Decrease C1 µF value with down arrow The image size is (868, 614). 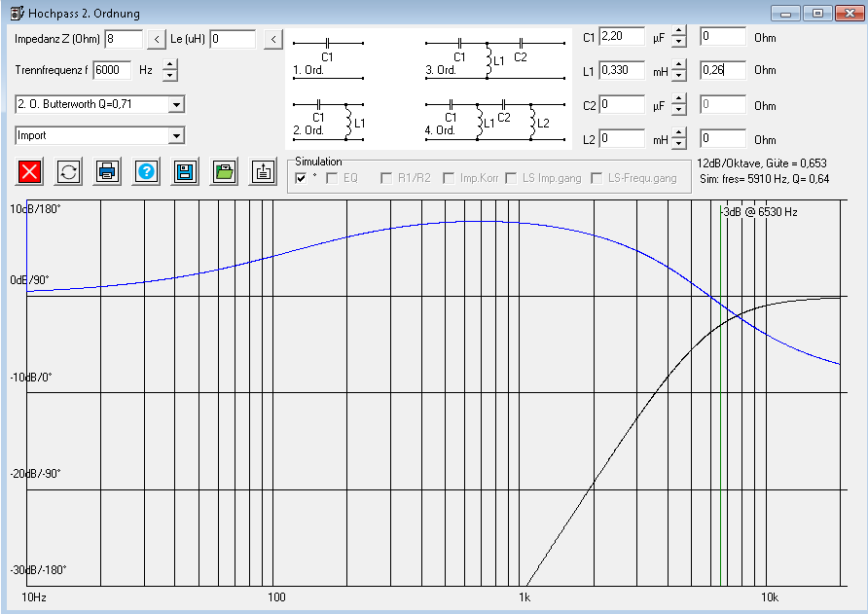[x=679, y=42]
